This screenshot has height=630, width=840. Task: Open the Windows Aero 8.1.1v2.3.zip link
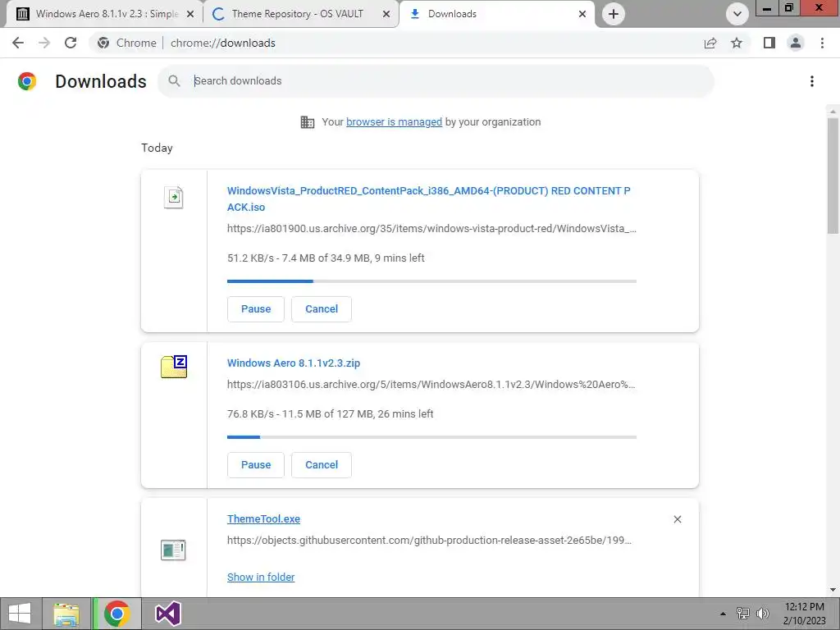294,363
